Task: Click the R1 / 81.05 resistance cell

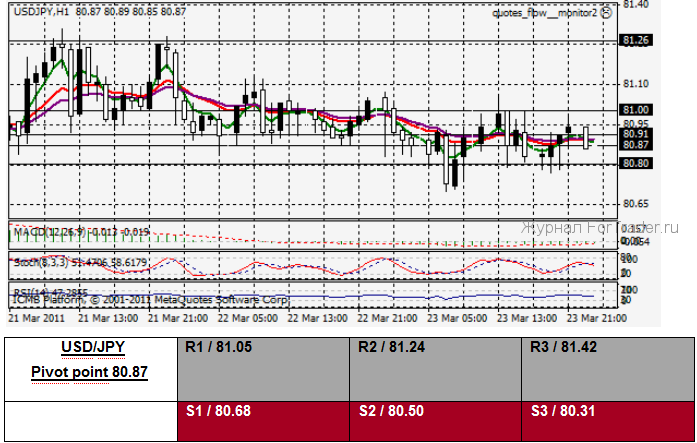Action: point(263,369)
